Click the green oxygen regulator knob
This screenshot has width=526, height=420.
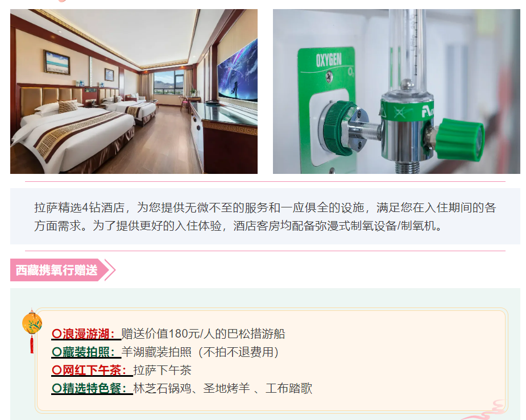point(460,139)
